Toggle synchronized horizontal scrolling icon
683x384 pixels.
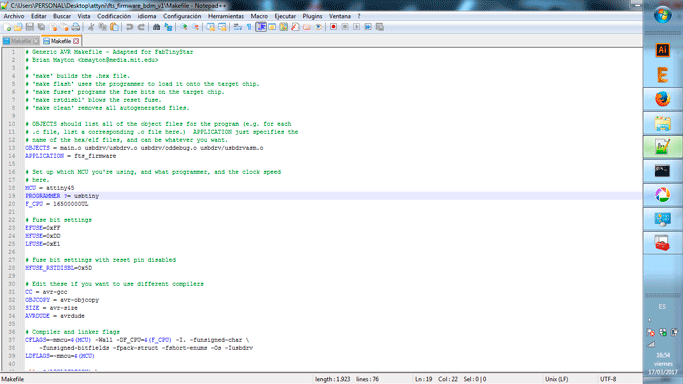[x=222, y=27]
